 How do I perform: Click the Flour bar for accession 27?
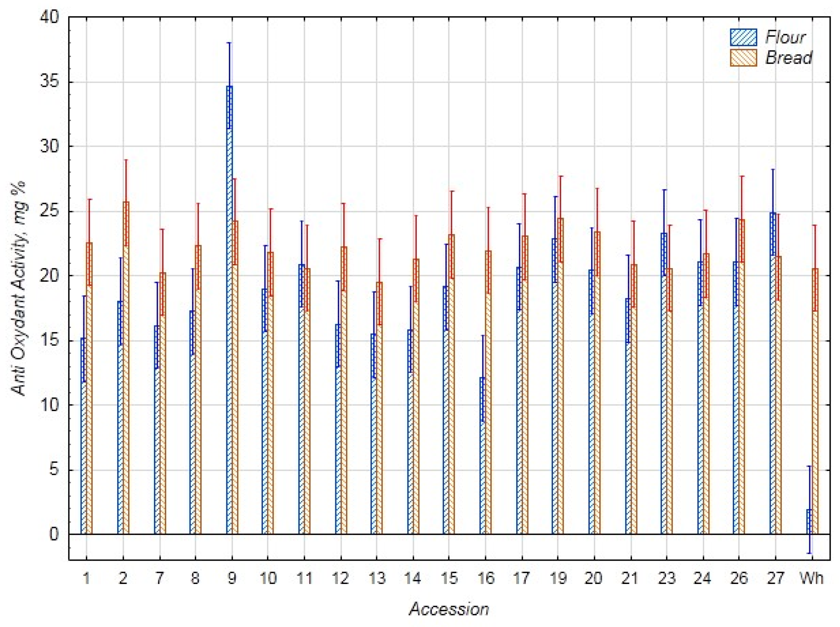point(773,372)
